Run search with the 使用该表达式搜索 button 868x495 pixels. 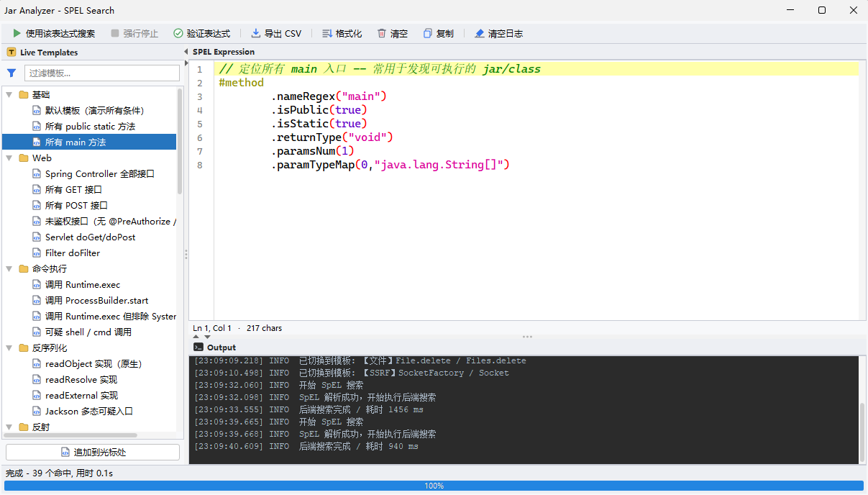tap(54, 34)
